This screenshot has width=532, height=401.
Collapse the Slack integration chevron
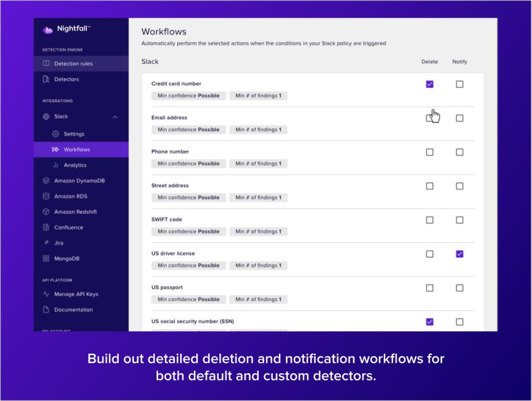115,117
